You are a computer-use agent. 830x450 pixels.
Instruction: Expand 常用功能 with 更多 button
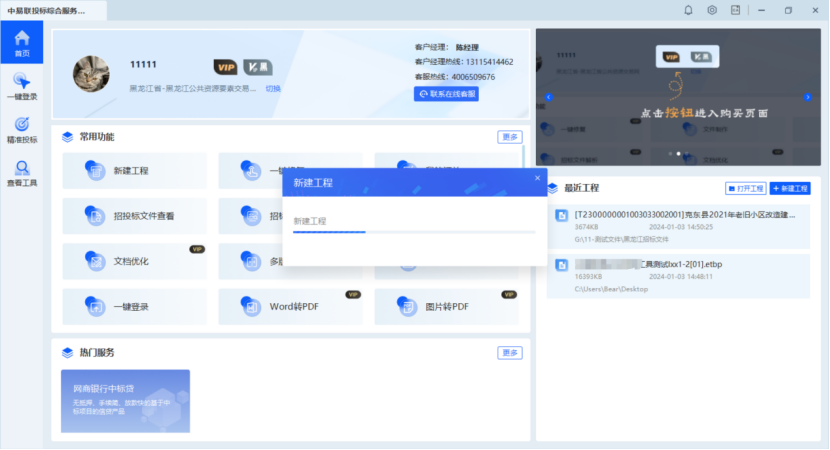[x=509, y=137]
